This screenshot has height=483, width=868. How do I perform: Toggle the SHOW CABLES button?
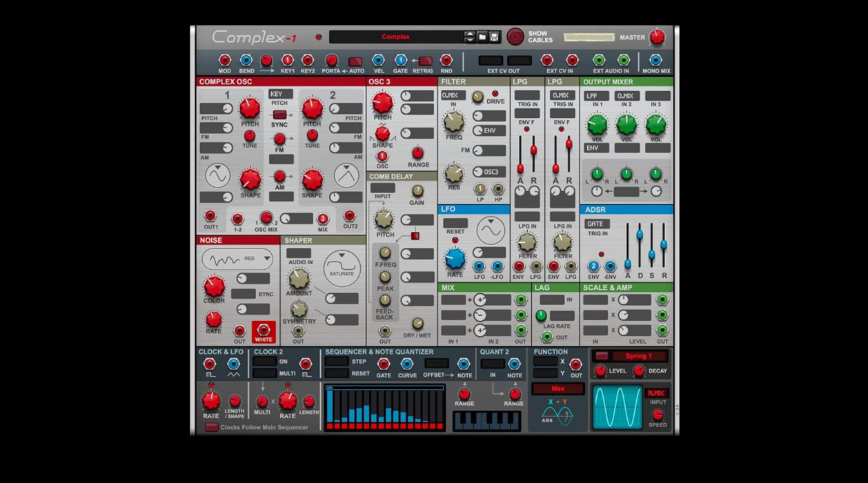(515, 37)
